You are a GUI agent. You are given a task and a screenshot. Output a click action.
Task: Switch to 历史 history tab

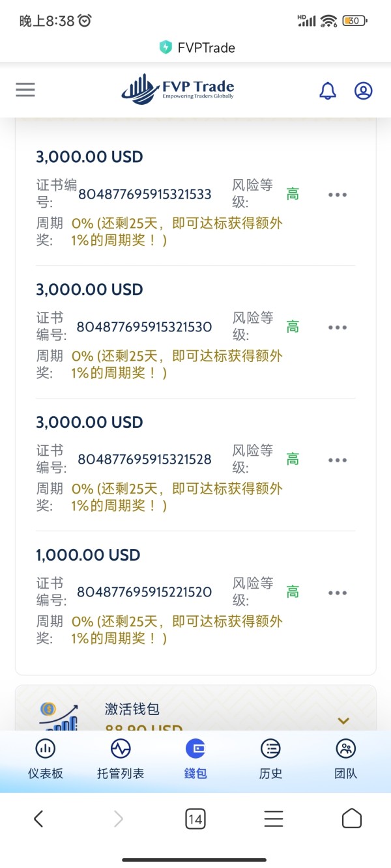tap(270, 759)
